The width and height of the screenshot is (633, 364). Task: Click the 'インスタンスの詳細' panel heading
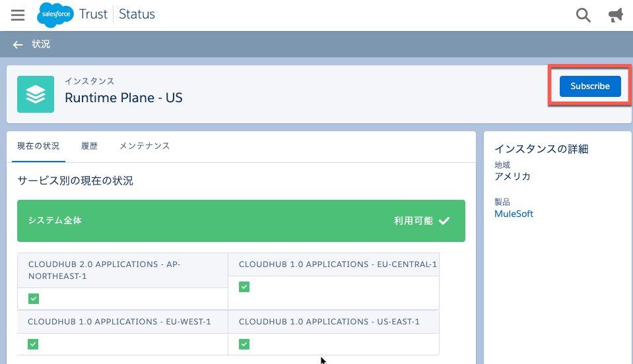(x=541, y=149)
